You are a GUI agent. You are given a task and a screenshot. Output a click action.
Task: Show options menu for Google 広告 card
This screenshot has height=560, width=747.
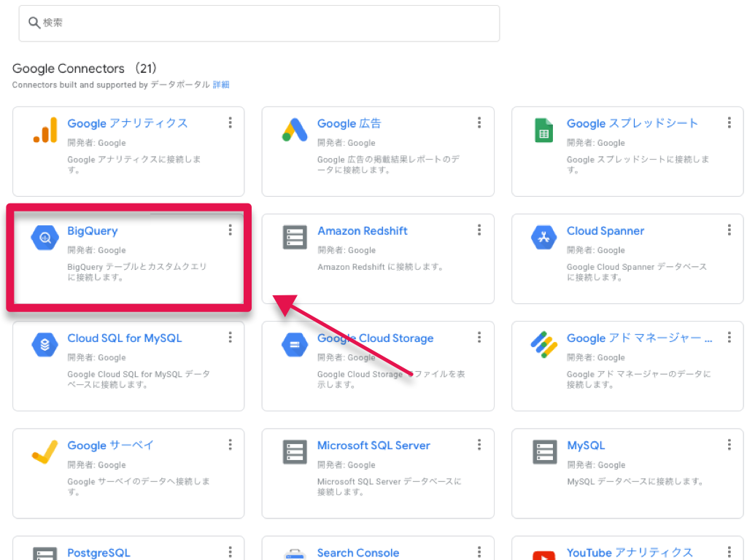click(x=479, y=123)
